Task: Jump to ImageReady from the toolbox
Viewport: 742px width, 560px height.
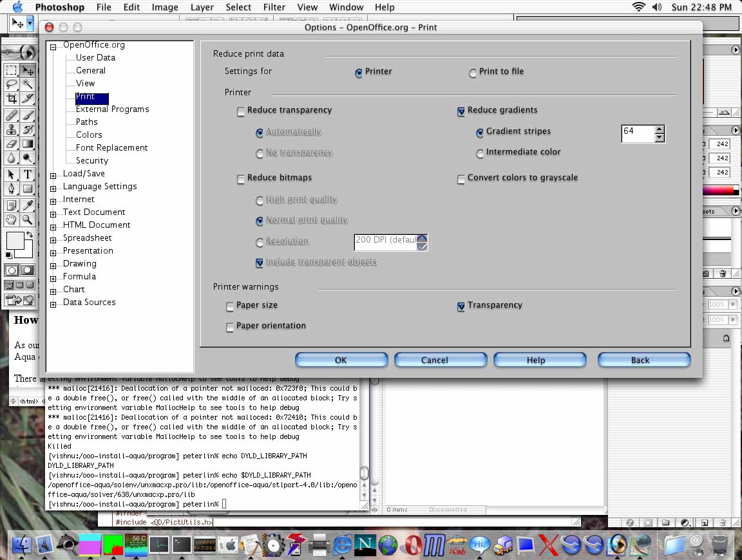Action: [19, 300]
